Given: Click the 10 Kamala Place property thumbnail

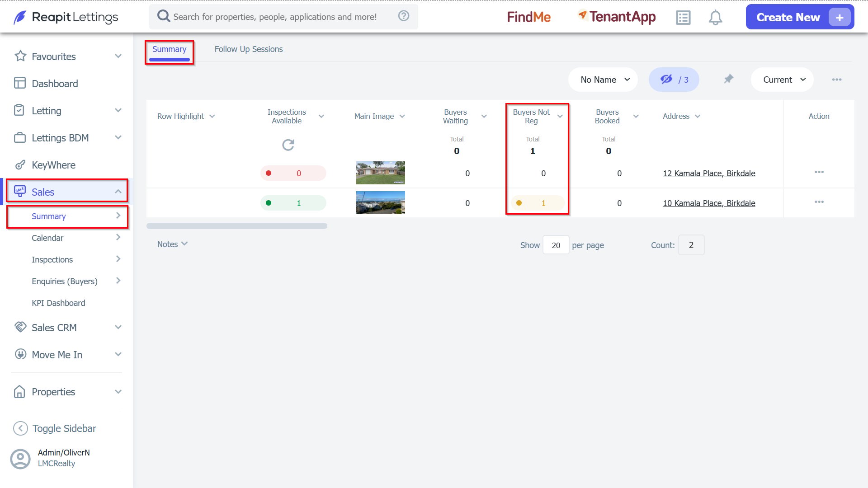Looking at the screenshot, I should 381,202.
